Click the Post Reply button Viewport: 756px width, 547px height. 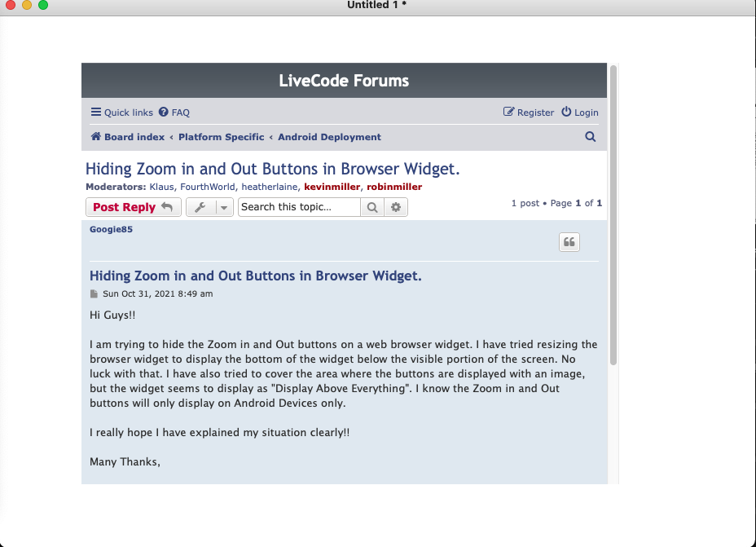[134, 207]
